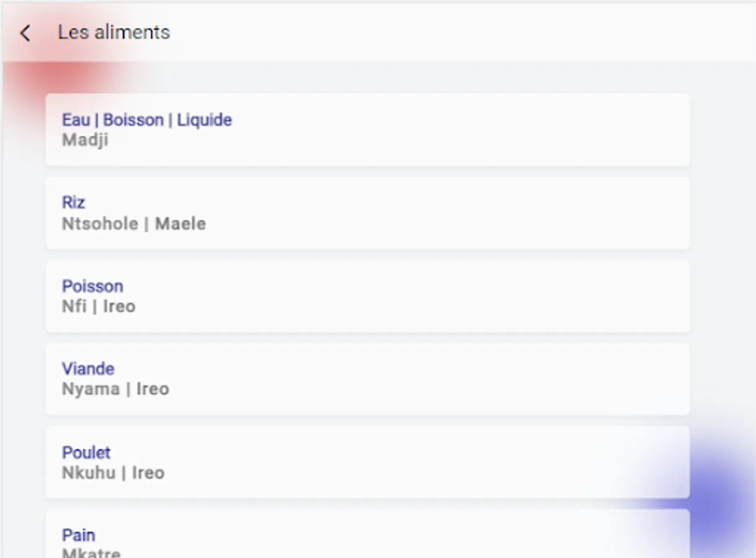Image resolution: width=756 pixels, height=558 pixels.
Task: Click the Viande heading label
Action: (x=88, y=369)
